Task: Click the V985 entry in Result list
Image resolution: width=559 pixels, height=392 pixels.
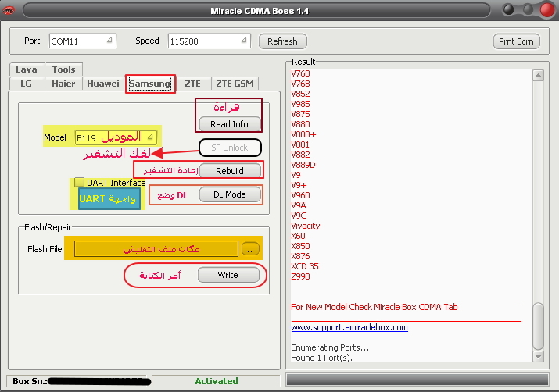Action: point(300,104)
